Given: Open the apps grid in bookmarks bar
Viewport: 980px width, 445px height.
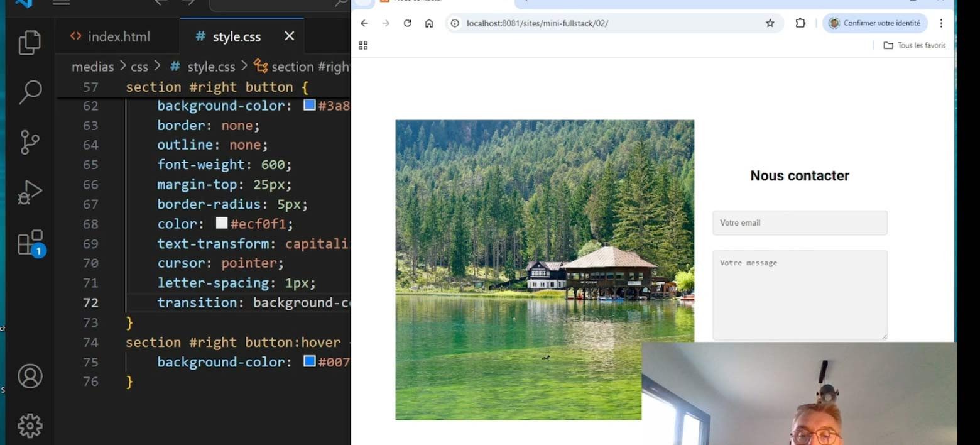Looking at the screenshot, I should point(363,45).
